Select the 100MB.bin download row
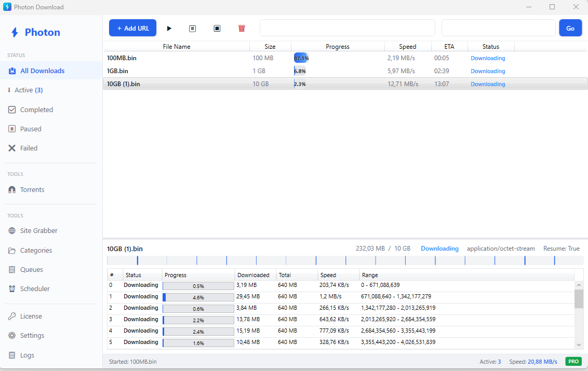 tap(345, 58)
